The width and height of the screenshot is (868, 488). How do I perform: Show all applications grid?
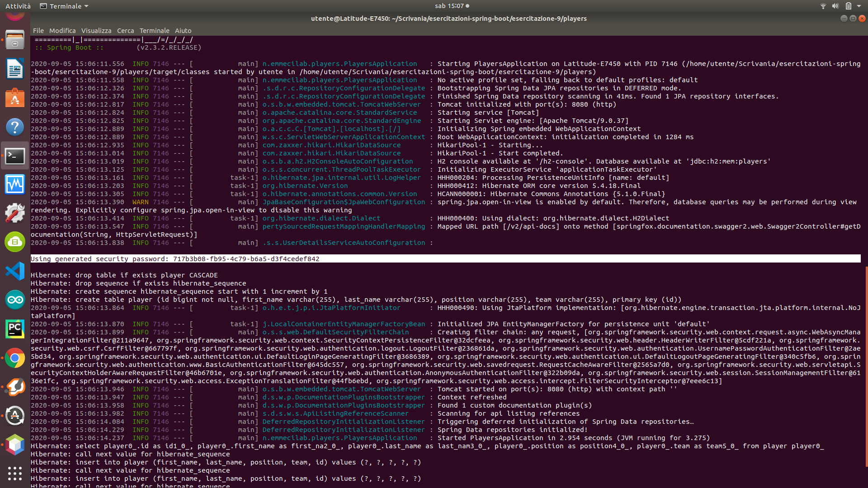coord(15,473)
